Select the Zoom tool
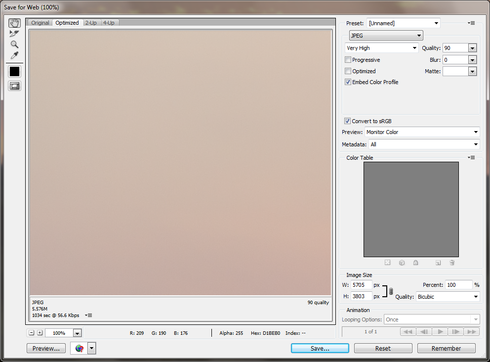490x362 pixels. pos(14,44)
